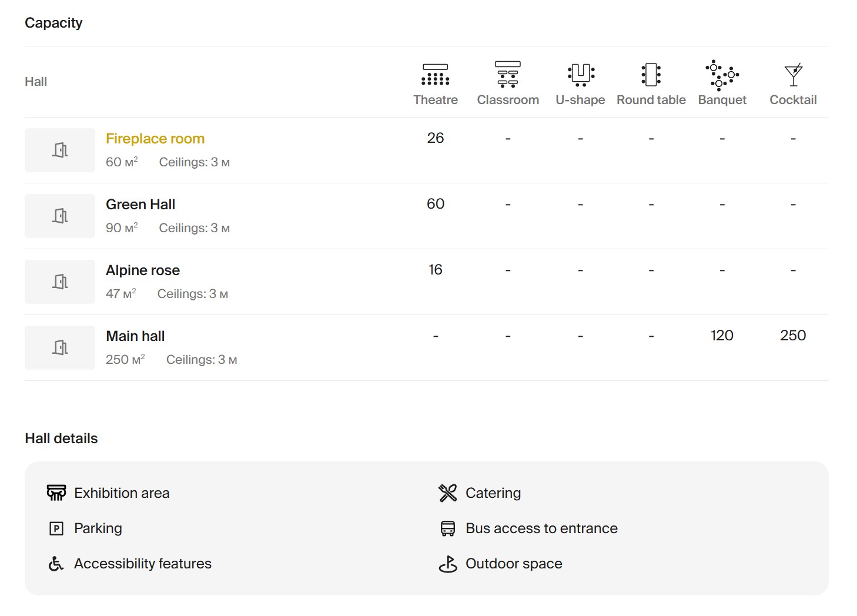Open the Fireplace room thumbnail
The width and height of the screenshot is (857, 616).
pos(60,150)
